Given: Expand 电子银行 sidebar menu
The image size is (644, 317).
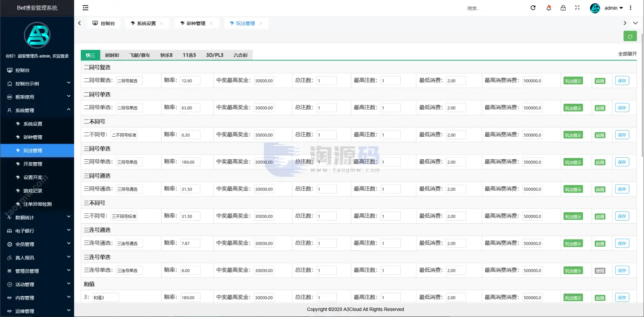Looking at the screenshot, I should coord(68,230).
